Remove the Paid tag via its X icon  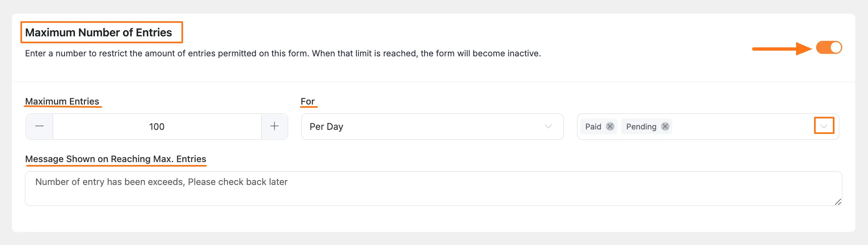click(609, 127)
